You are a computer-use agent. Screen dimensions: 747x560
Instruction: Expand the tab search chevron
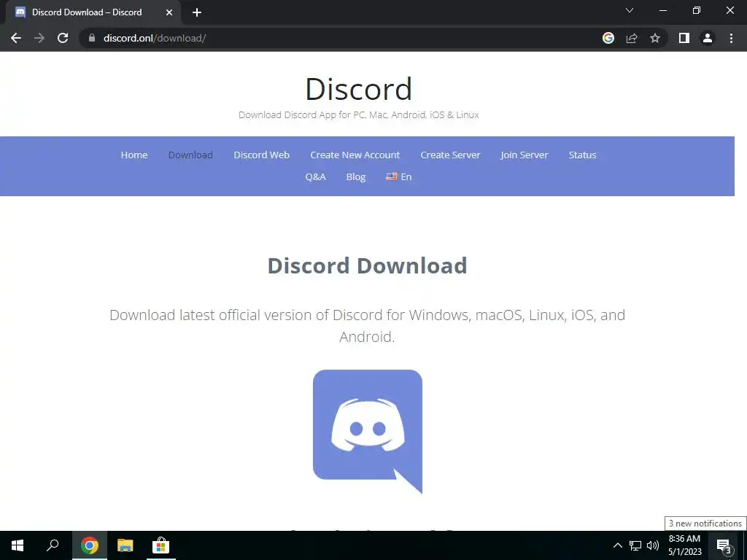pos(630,10)
